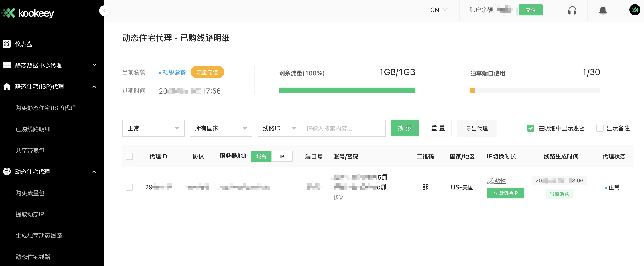Viewport: 644px width, 266px height.
Task: Open the notification bell
Action: point(603,10)
